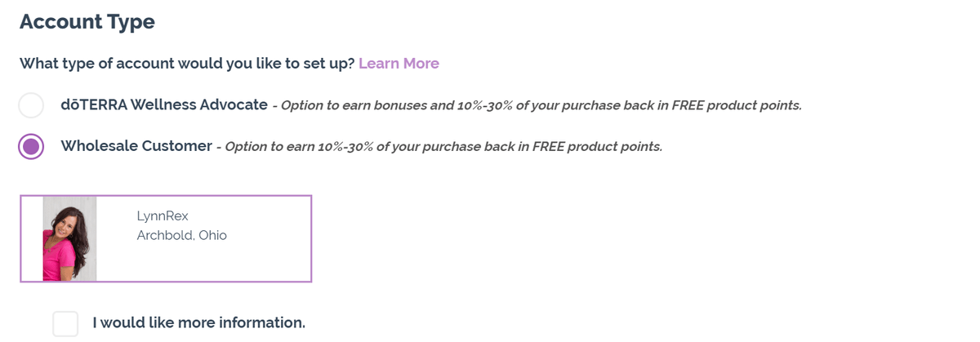Click the 'I would like more information.' label
The height and width of the screenshot is (342, 980).
198,322
